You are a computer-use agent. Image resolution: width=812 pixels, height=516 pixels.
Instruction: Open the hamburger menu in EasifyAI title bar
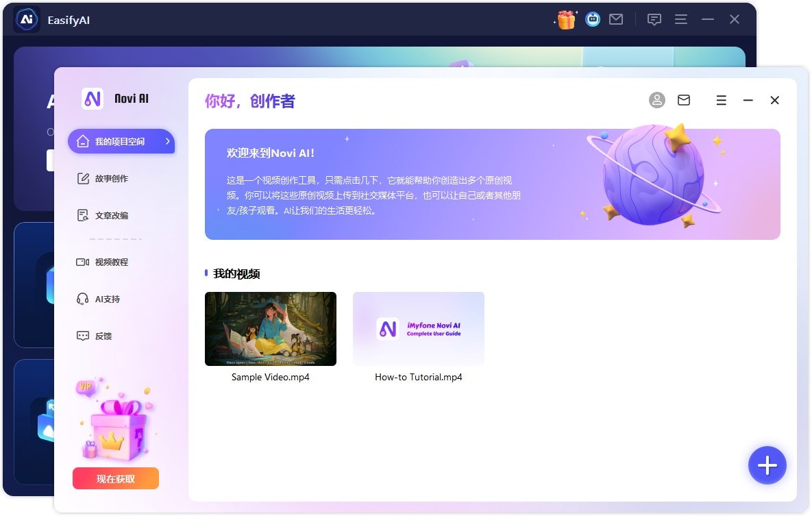tap(681, 19)
